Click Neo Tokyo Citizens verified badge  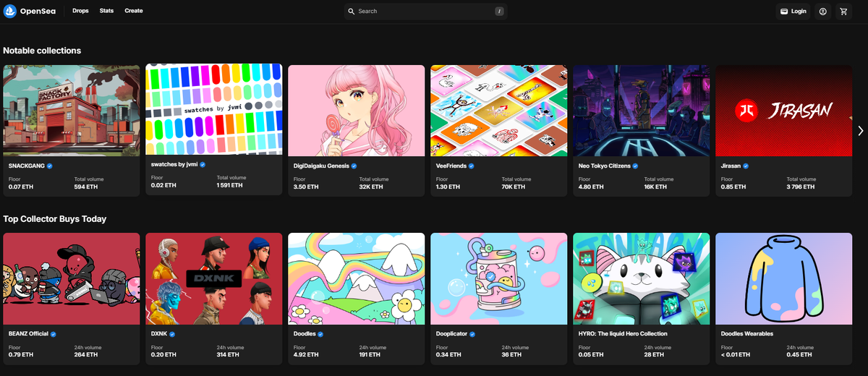tap(636, 166)
